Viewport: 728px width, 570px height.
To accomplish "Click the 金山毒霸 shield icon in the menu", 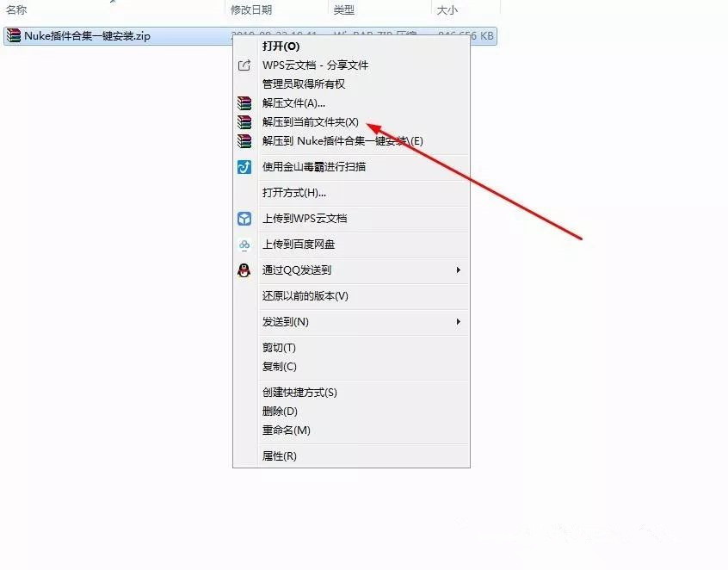I will [x=244, y=167].
